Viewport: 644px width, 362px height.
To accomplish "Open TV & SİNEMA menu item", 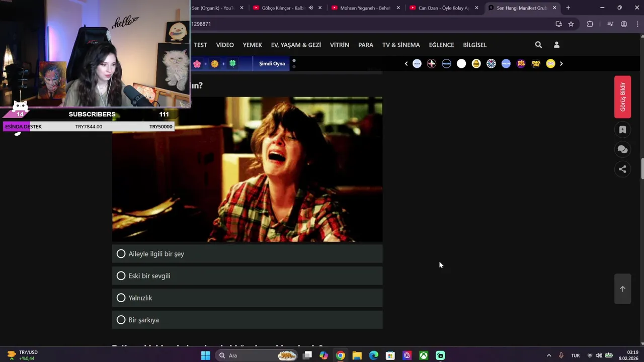I will (401, 45).
